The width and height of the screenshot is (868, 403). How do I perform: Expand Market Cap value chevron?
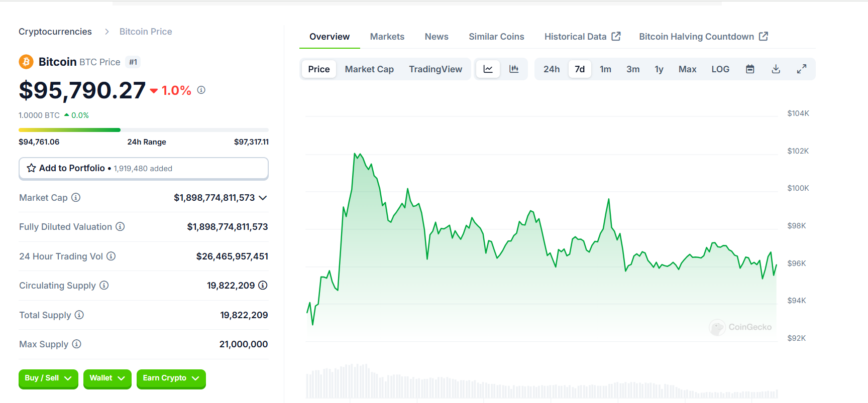263,198
